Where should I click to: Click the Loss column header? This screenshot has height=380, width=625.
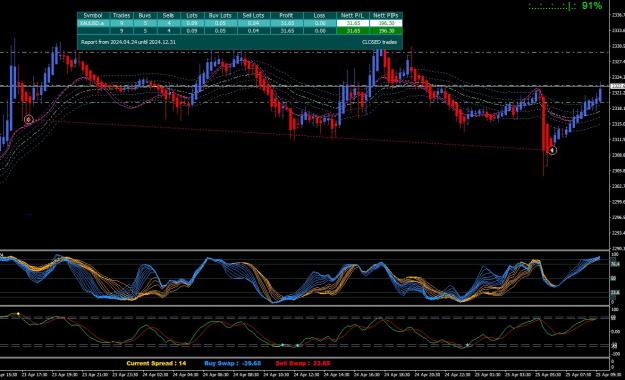319,16
